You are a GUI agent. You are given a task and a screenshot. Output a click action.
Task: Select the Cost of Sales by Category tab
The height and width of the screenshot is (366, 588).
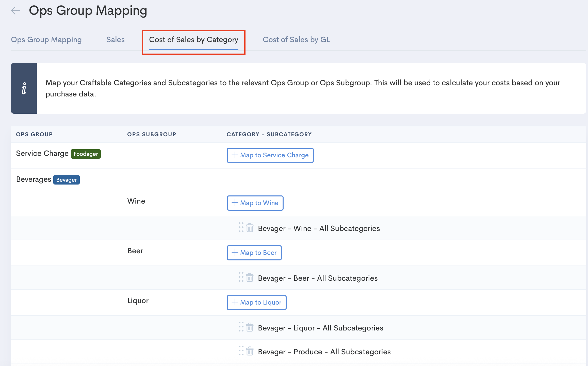tap(193, 40)
